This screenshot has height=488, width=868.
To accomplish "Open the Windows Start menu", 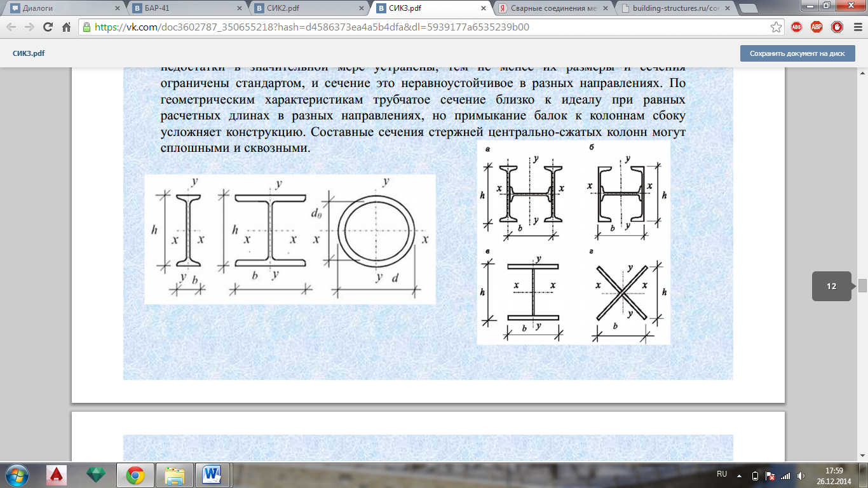I will (17, 475).
